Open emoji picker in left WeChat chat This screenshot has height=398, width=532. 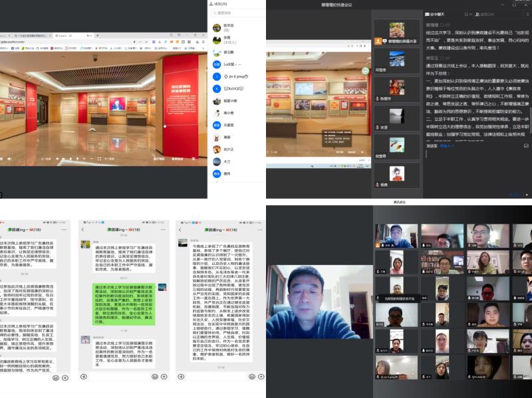[56, 377]
